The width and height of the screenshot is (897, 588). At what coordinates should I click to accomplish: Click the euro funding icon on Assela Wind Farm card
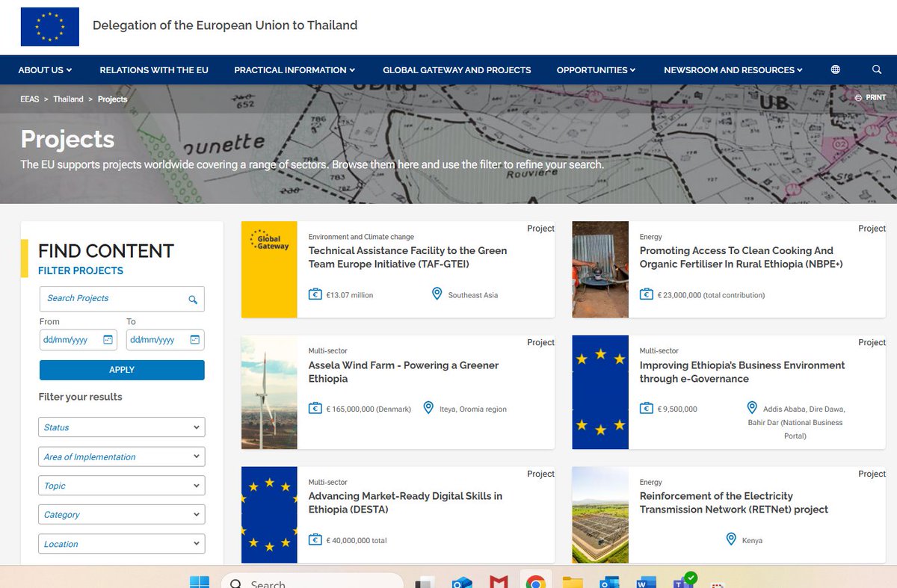coord(316,409)
